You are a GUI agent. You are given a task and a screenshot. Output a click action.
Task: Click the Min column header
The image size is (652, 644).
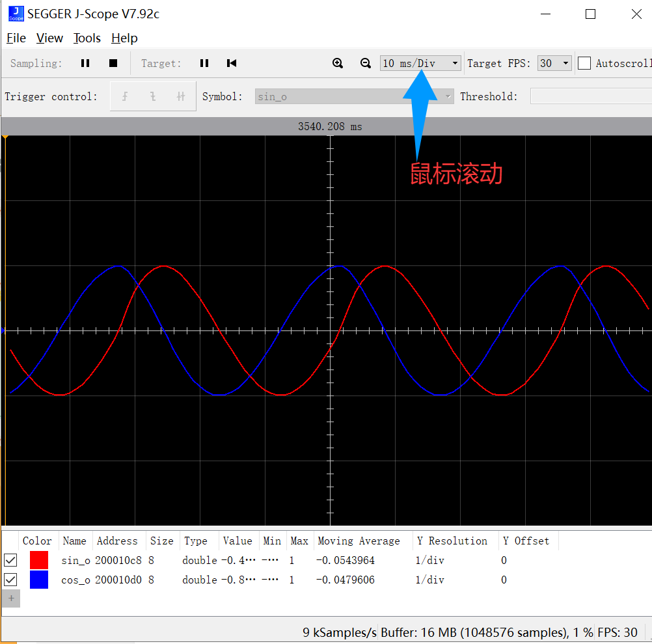pyautogui.click(x=273, y=541)
